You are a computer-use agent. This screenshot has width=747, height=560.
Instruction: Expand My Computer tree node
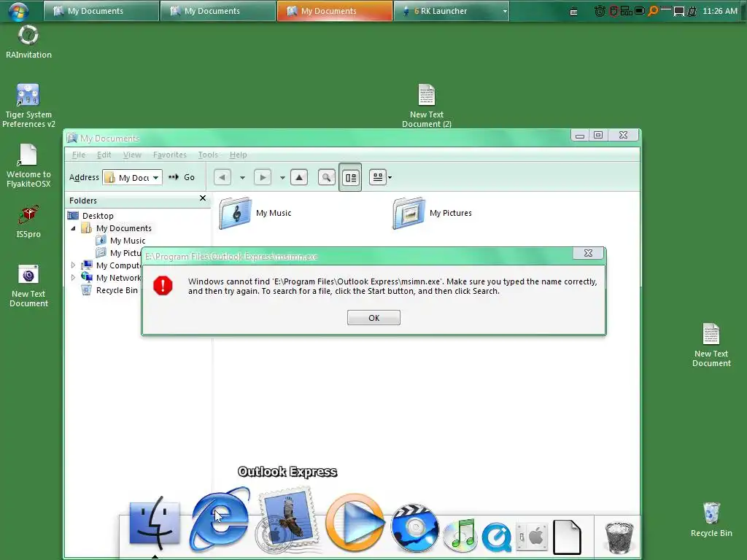74,265
